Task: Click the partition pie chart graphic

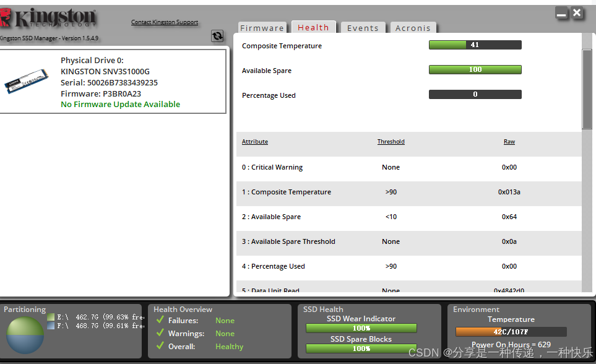Action: 25,335
